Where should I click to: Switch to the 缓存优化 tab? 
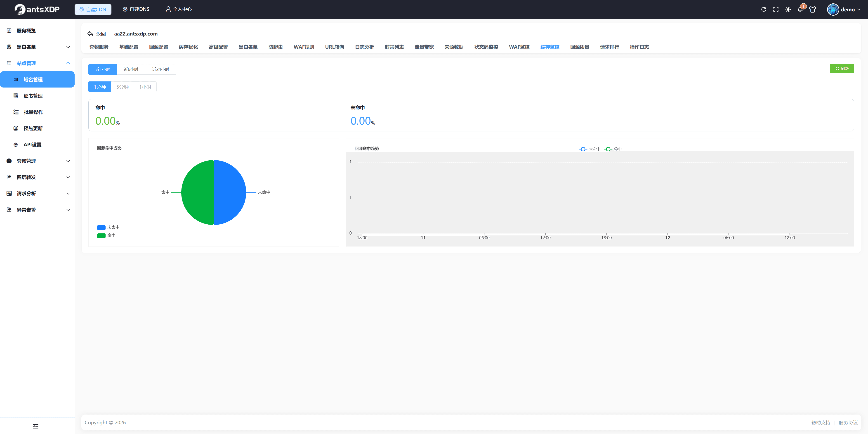188,47
